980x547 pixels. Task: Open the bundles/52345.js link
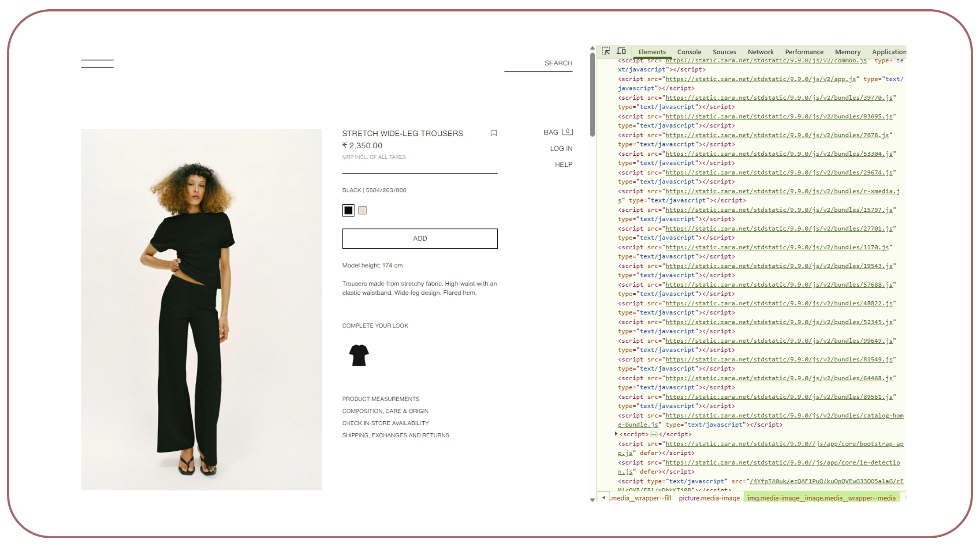coord(779,322)
